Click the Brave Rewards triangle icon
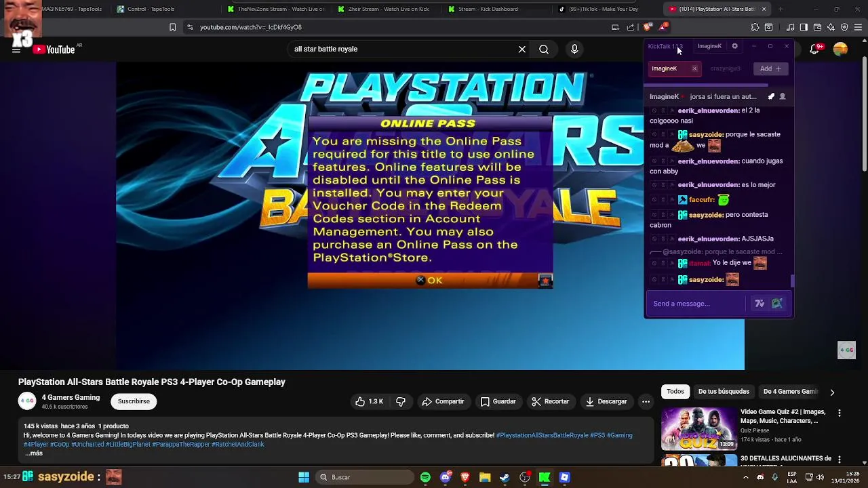The width and height of the screenshot is (868, 488). tap(663, 27)
